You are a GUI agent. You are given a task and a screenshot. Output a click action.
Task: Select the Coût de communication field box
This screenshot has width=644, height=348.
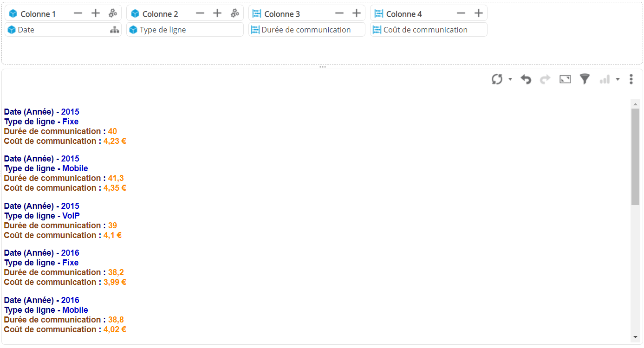429,30
